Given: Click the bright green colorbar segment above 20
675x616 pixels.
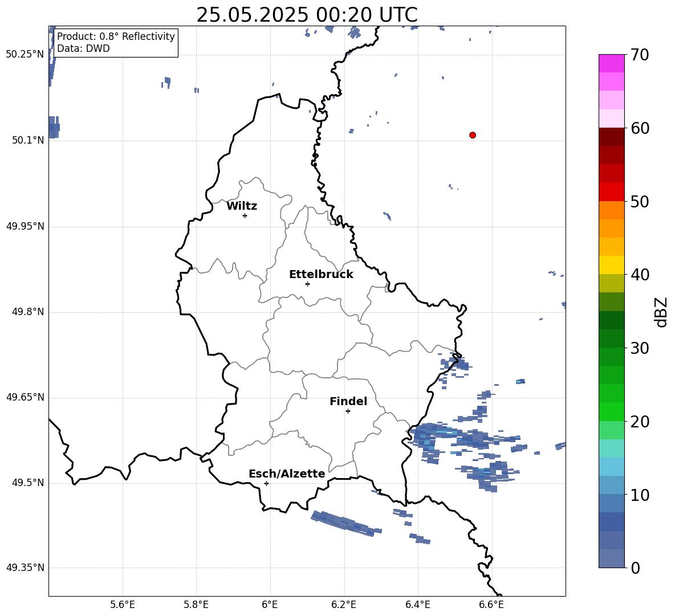Looking at the screenshot, I should [x=611, y=411].
